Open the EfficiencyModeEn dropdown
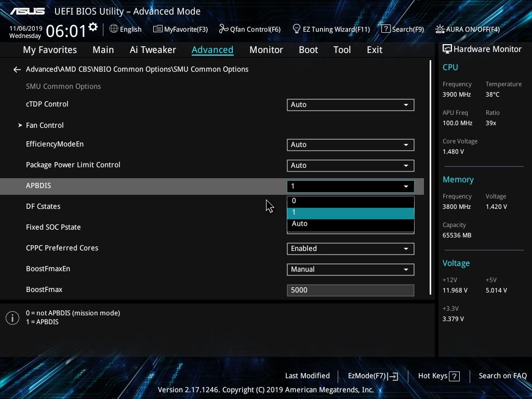Screen dimensions: 532x399 pos(351,145)
